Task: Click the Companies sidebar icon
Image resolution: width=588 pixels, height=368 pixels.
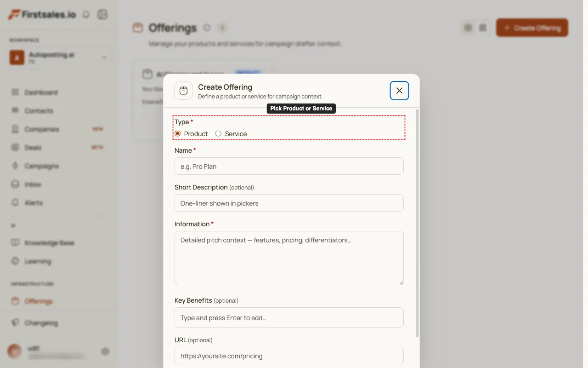Action: click(15, 129)
